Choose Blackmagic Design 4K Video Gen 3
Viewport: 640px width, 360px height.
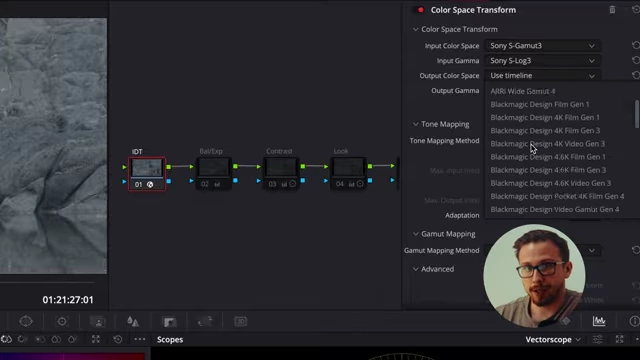click(x=547, y=144)
